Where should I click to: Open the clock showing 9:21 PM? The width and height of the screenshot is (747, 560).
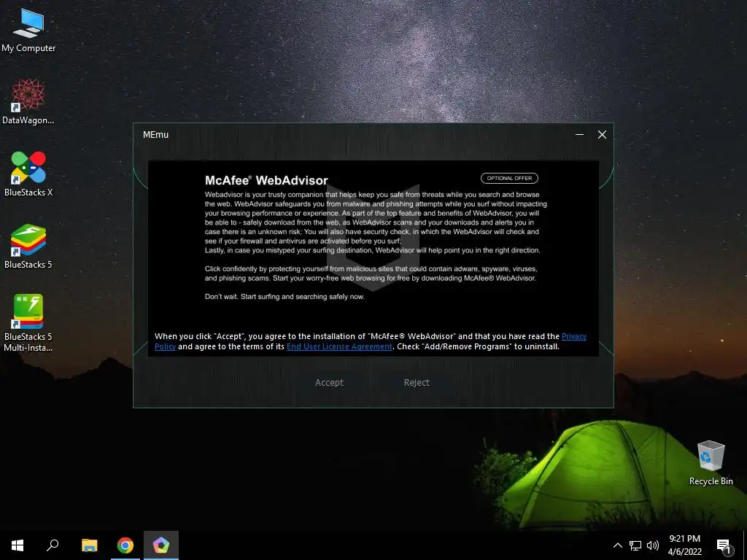(x=684, y=545)
